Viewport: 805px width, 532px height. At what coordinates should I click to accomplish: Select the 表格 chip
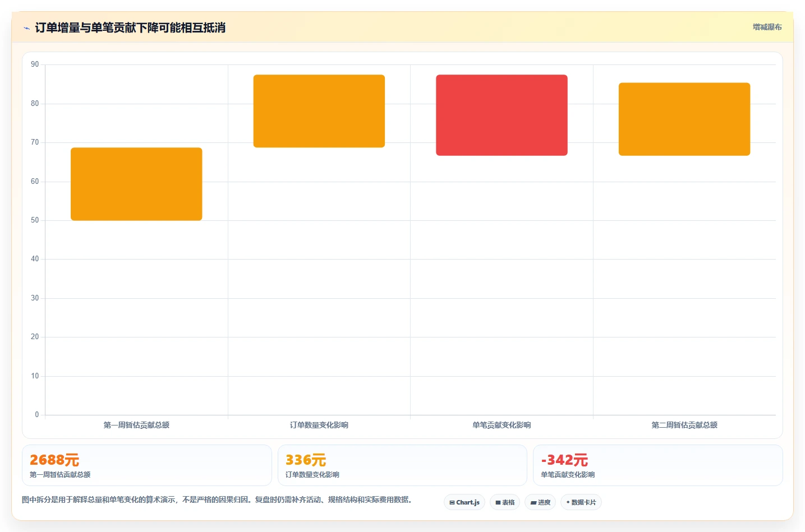[505, 502]
